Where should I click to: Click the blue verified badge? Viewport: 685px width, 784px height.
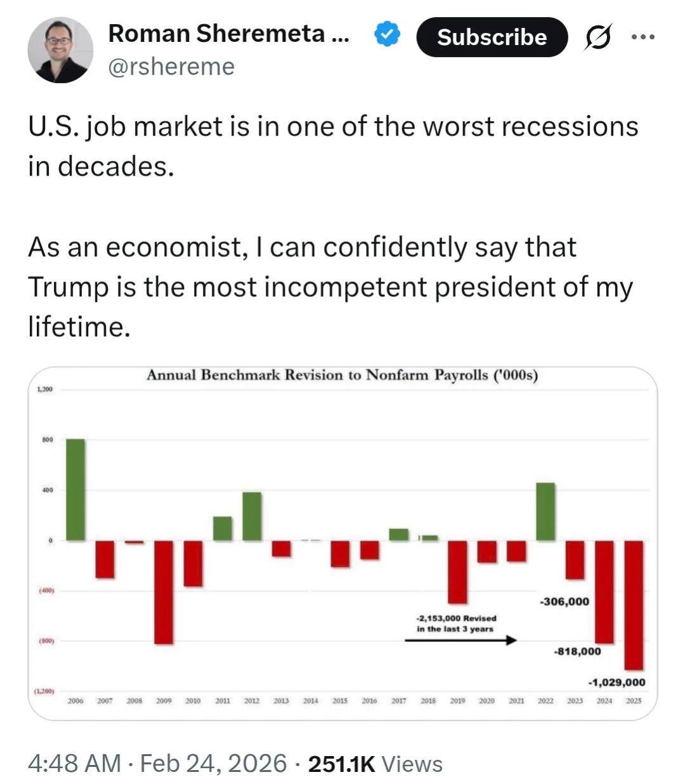(387, 34)
